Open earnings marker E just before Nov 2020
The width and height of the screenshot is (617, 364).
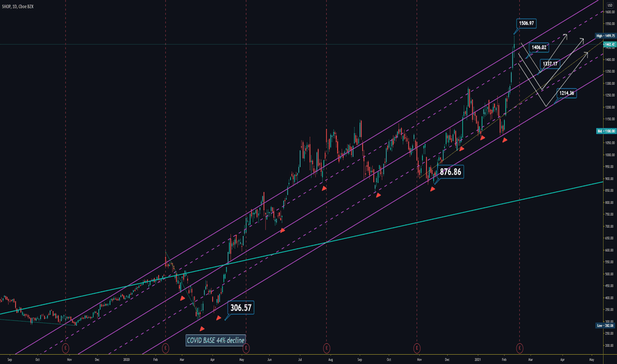(416, 348)
